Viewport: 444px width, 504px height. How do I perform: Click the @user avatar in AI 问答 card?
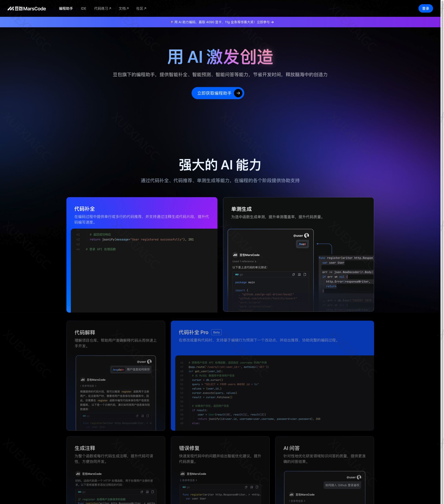[359, 477]
